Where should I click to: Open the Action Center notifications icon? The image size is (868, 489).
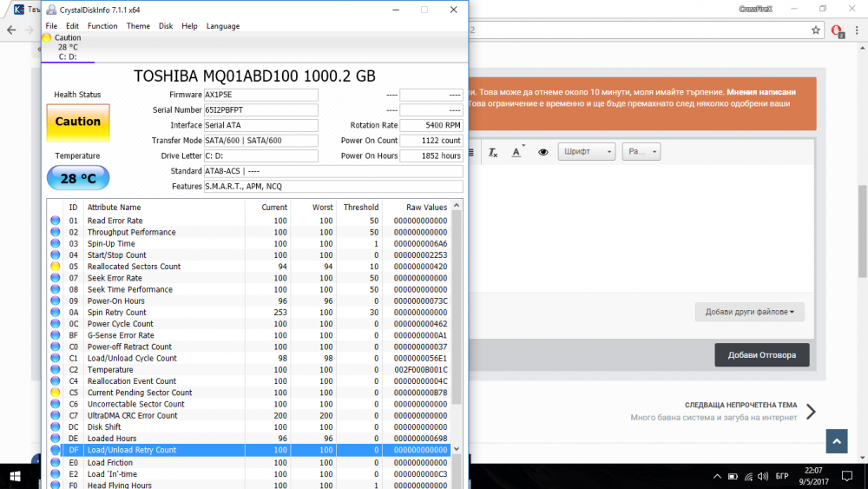click(847, 476)
